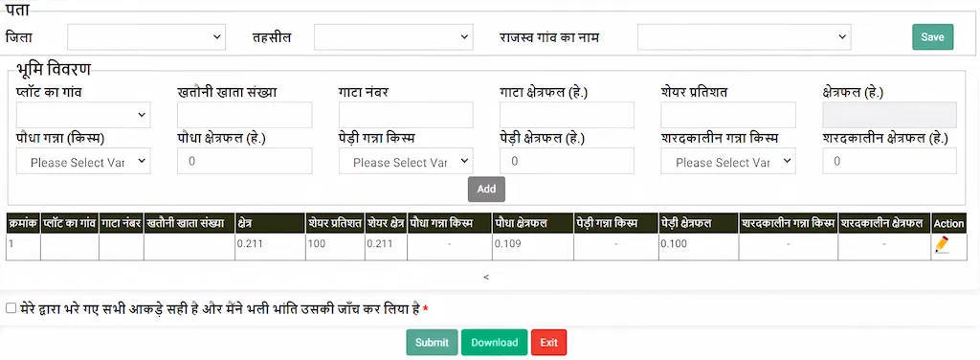Click the पौधा गन्ना किस्म column header
Viewport: 980px width, 360px height.
point(450,223)
